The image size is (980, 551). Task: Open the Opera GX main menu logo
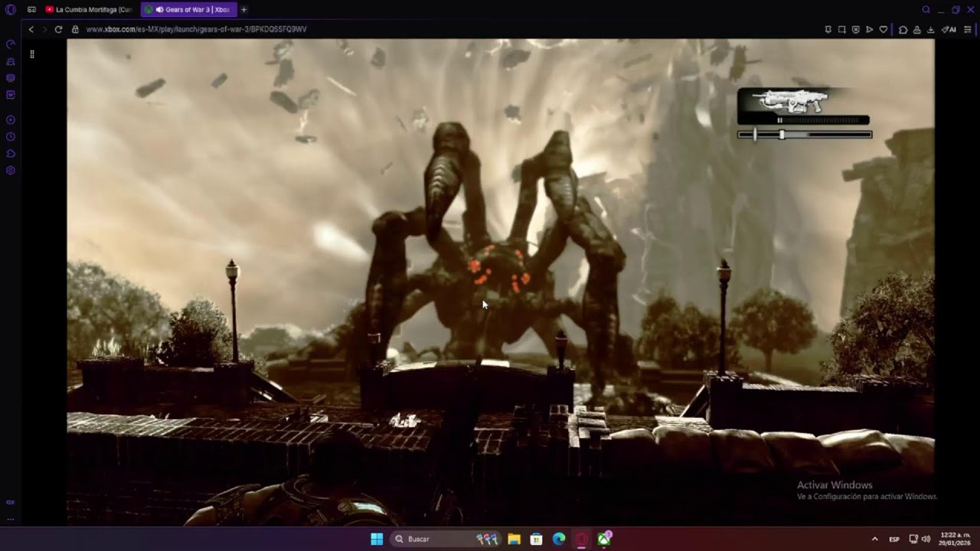tap(11, 9)
